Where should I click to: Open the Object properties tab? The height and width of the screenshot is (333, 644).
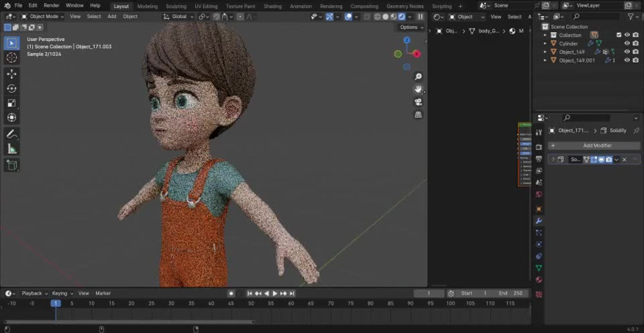(x=539, y=209)
